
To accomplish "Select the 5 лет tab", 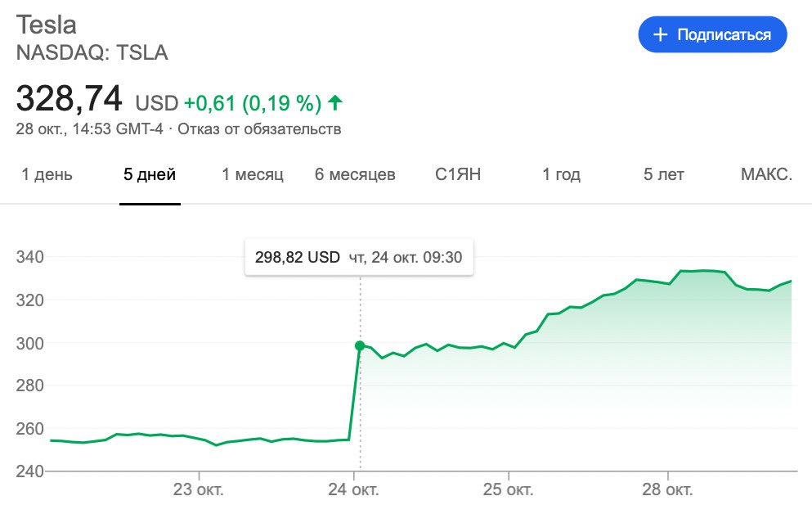I will click(664, 174).
